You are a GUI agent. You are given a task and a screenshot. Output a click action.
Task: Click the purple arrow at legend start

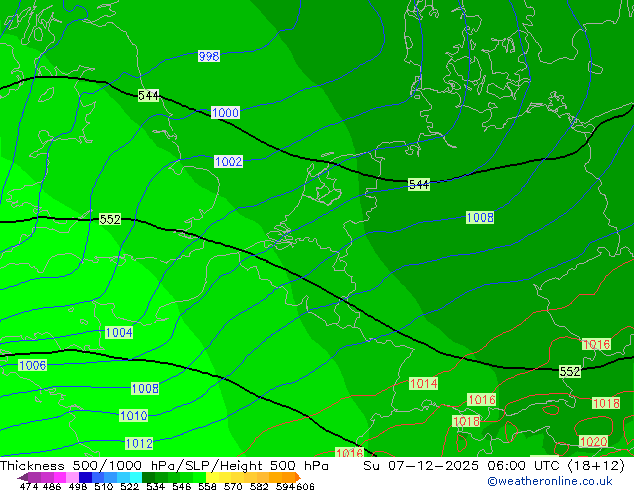click(23, 478)
